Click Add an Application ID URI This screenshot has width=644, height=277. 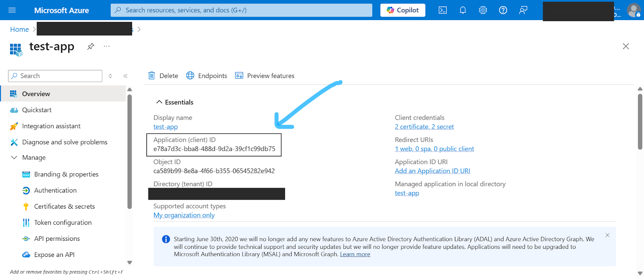[432, 171]
